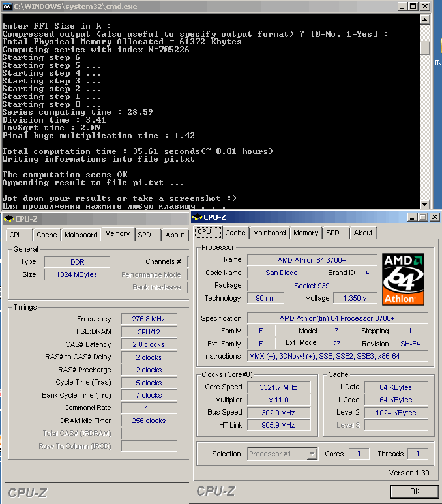442x504 pixels.
Task: Switch to About tab in background CPU-Z window
Action: click(175, 235)
